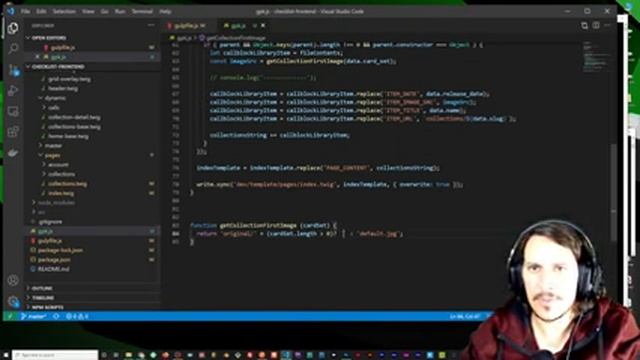Open grid-overlay.twig file
The width and height of the screenshot is (640, 360).
pos(69,79)
